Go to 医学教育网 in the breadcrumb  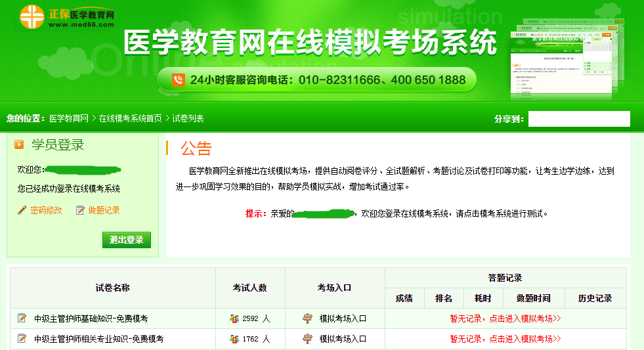[69, 118]
